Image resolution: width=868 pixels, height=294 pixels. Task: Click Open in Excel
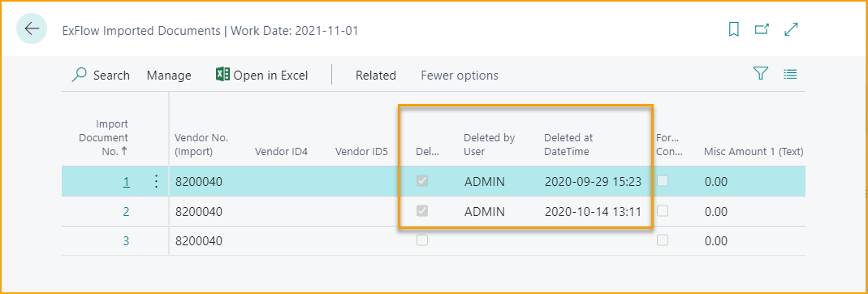[261, 76]
